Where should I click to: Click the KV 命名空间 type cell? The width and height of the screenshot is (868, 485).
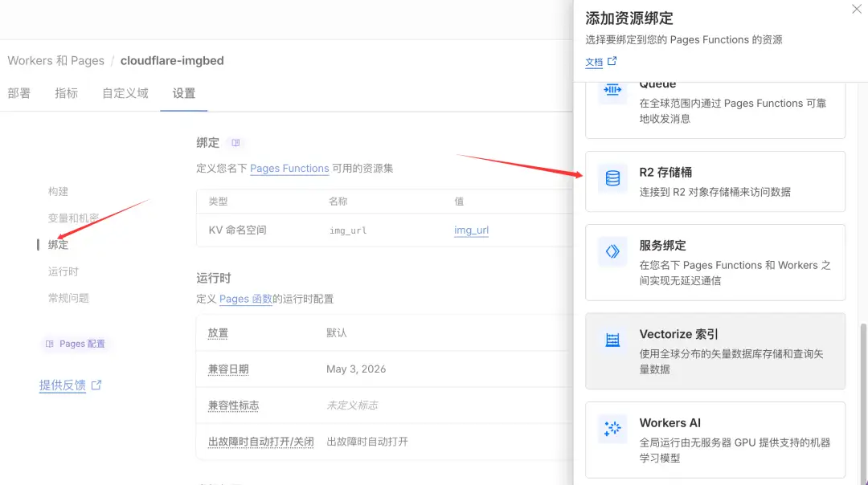pos(237,230)
